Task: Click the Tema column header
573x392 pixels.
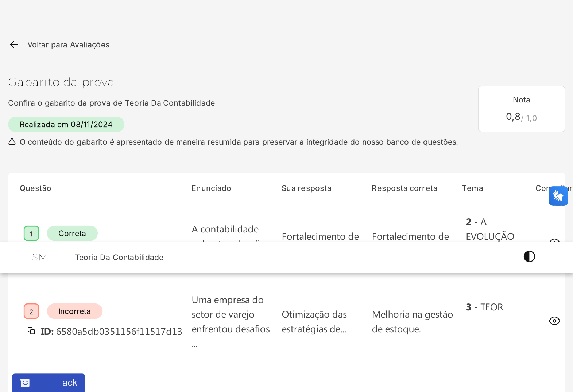Action: [x=472, y=188]
